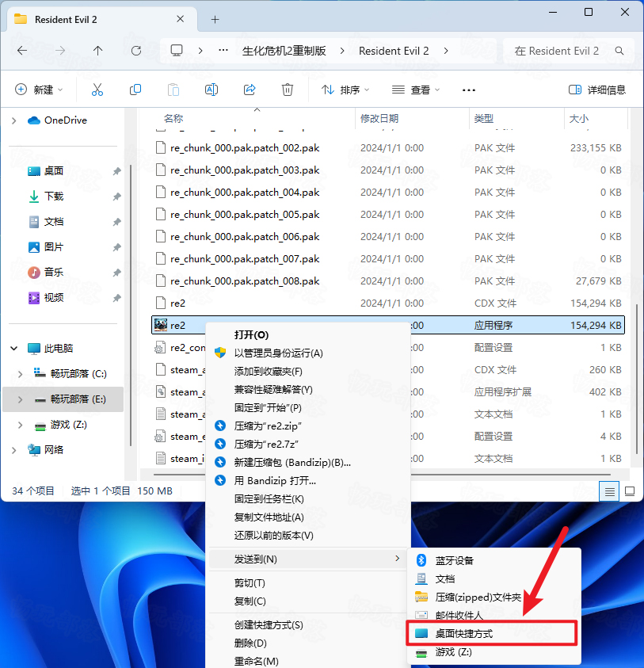Screen dimensions: 644x668
Task: Click the Delete trash icon in toolbar
Action: [288, 90]
